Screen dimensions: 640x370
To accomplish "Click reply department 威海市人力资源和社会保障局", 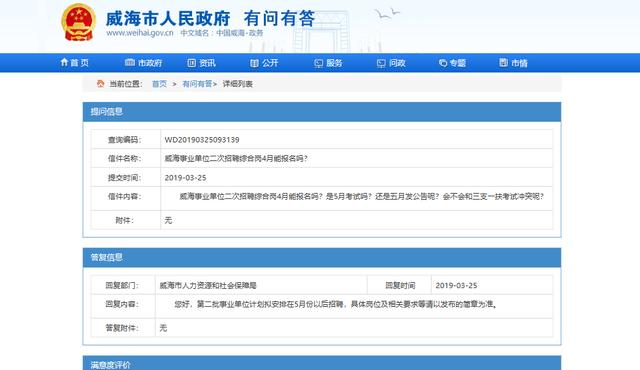I will [208, 286].
